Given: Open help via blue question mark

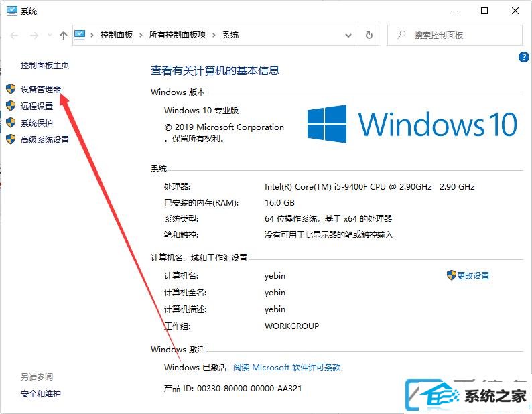Looking at the screenshot, I should (523, 57).
